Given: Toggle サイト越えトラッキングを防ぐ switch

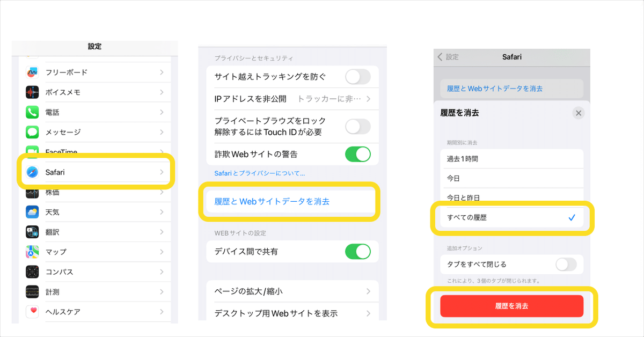Looking at the screenshot, I should click(357, 77).
